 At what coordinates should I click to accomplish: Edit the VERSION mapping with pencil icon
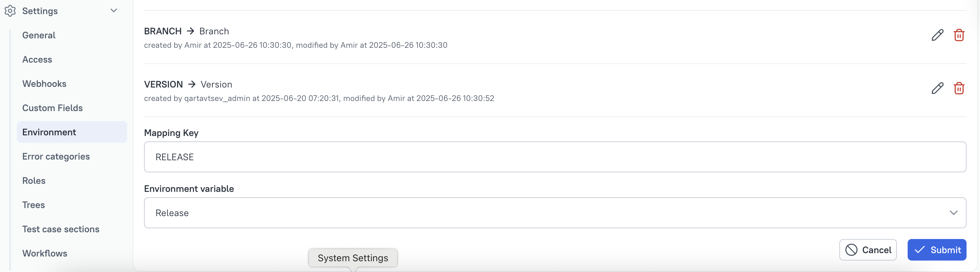click(x=938, y=88)
